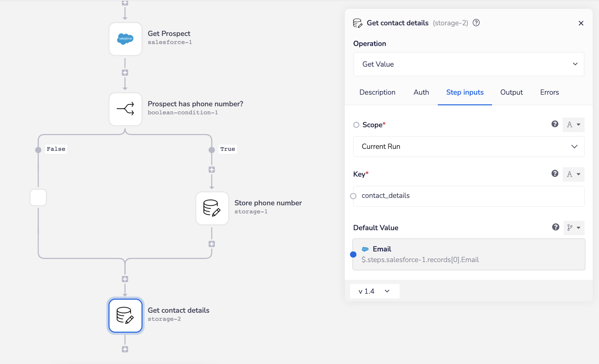
Task: Click the plus button below Get Prospect
Action: (x=125, y=72)
